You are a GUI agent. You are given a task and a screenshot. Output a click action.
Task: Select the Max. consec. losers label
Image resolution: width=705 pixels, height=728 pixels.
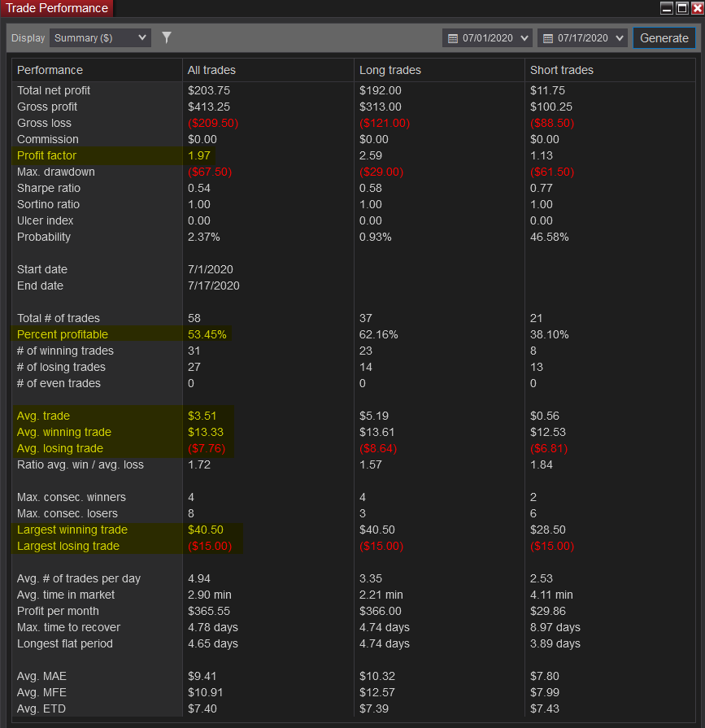[x=67, y=513]
